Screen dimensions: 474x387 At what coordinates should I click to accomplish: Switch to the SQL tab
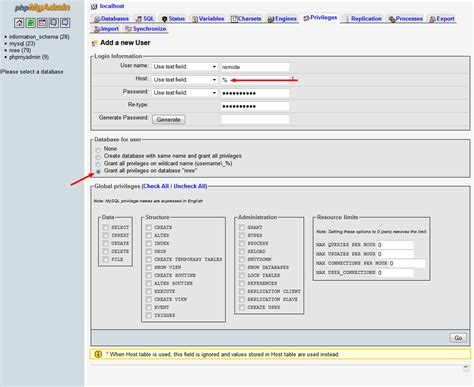[145, 19]
